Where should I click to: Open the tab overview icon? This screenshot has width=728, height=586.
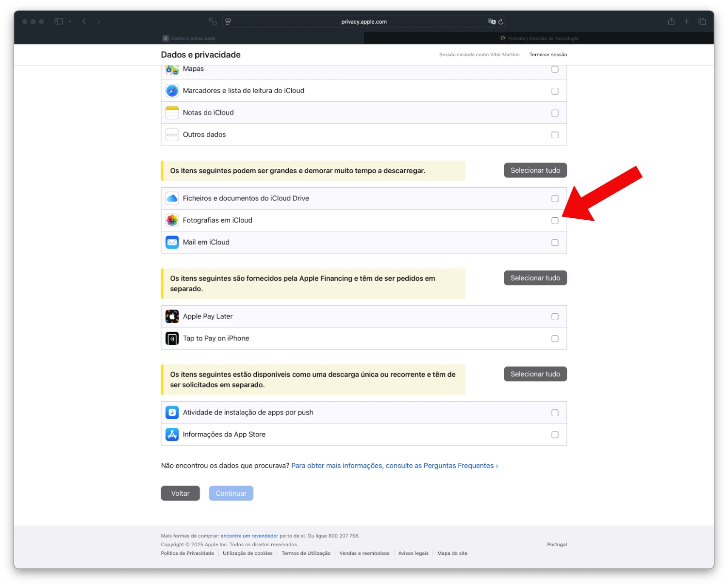click(x=702, y=21)
